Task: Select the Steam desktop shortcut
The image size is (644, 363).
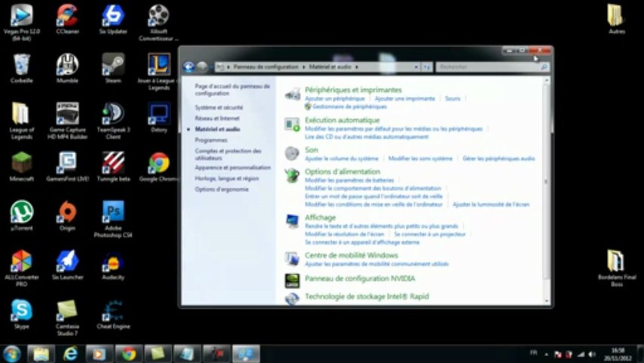Action: (x=113, y=68)
